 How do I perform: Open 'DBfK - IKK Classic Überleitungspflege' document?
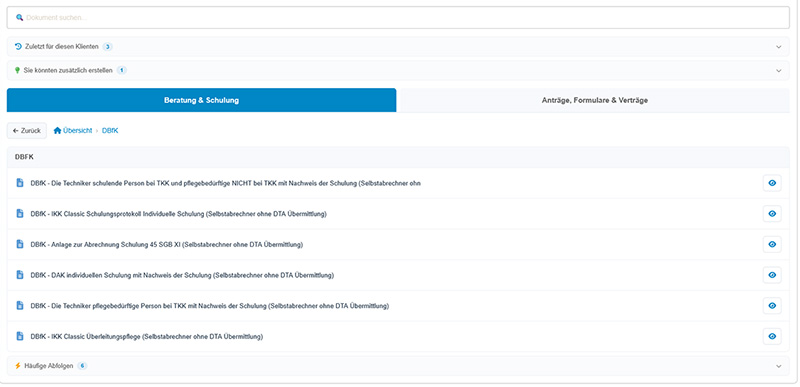coord(147,336)
